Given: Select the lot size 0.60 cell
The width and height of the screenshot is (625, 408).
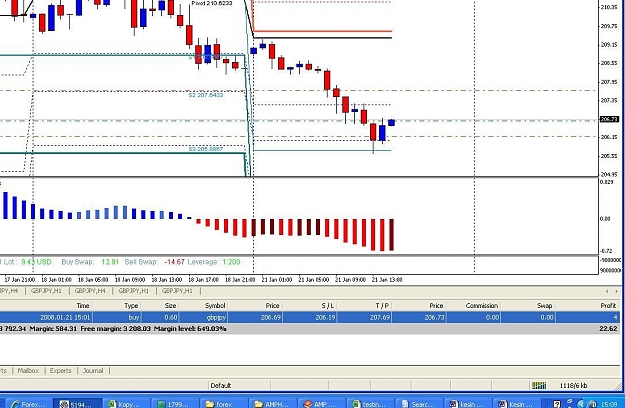Looking at the screenshot, I should [x=171, y=318].
